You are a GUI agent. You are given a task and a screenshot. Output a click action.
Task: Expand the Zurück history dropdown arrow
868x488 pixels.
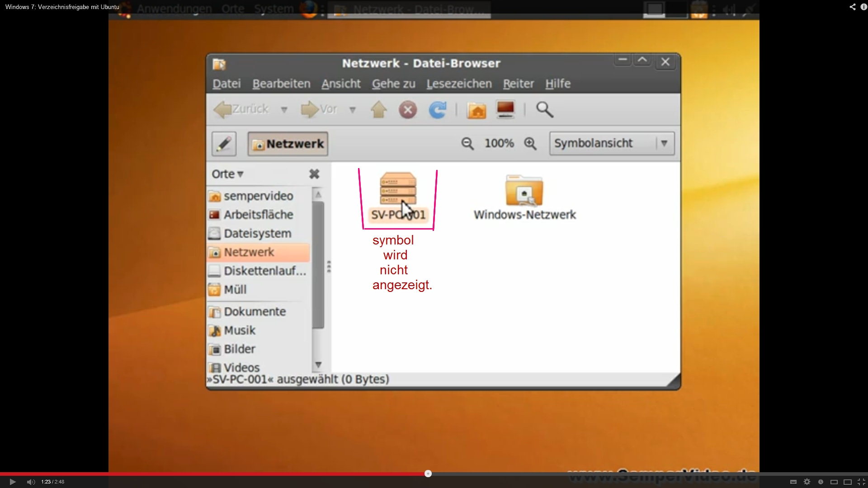pos(284,110)
